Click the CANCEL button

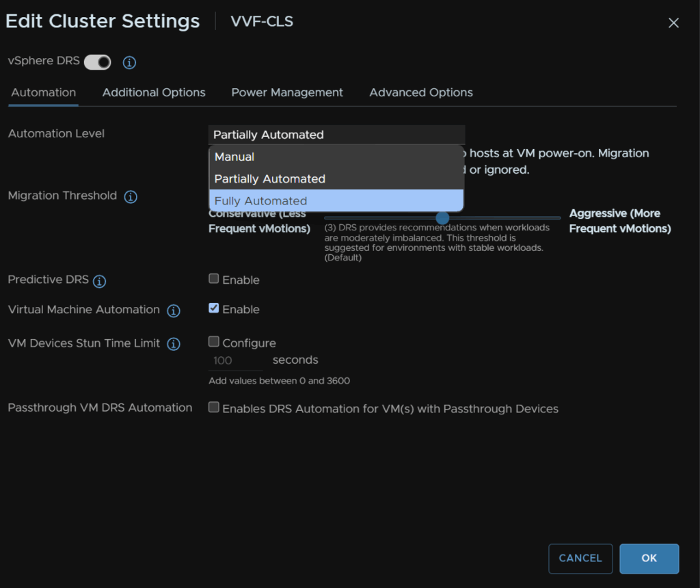[580, 558]
